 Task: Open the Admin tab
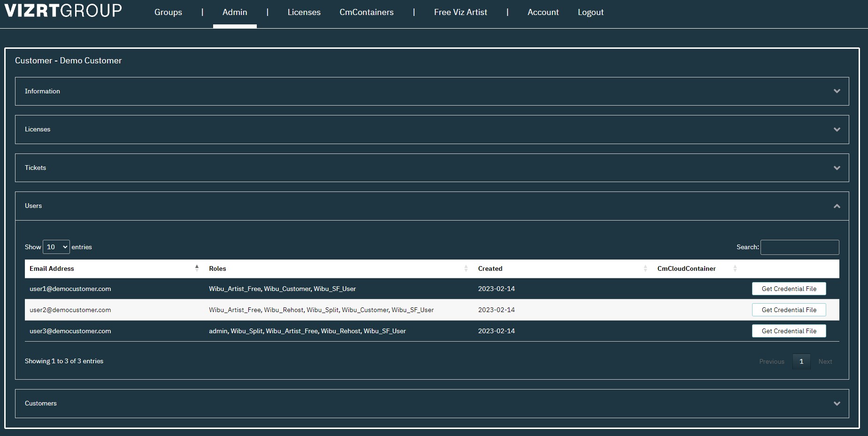click(x=235, y=12)
